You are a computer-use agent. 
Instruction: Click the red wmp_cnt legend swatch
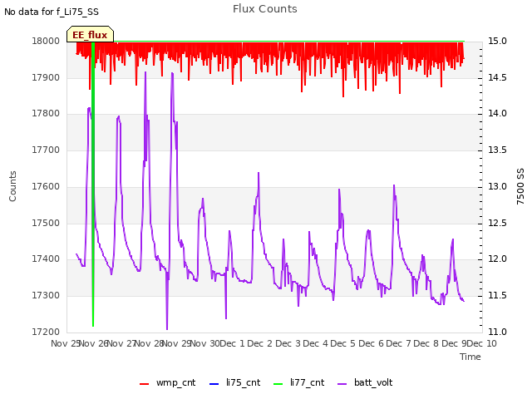coord(144,384)
